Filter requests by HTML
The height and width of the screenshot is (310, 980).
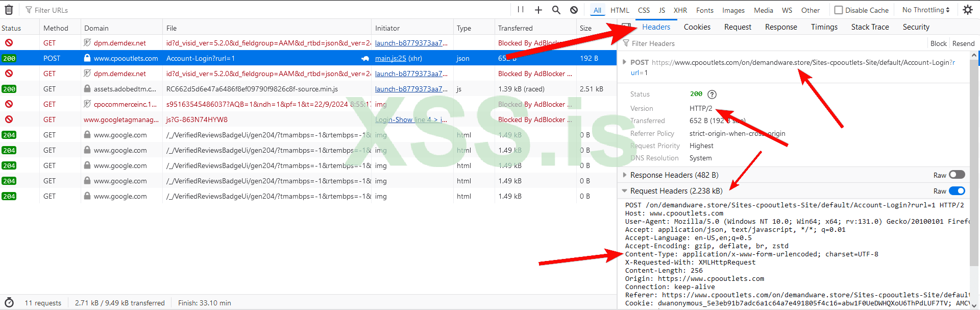tap(620, 10)
